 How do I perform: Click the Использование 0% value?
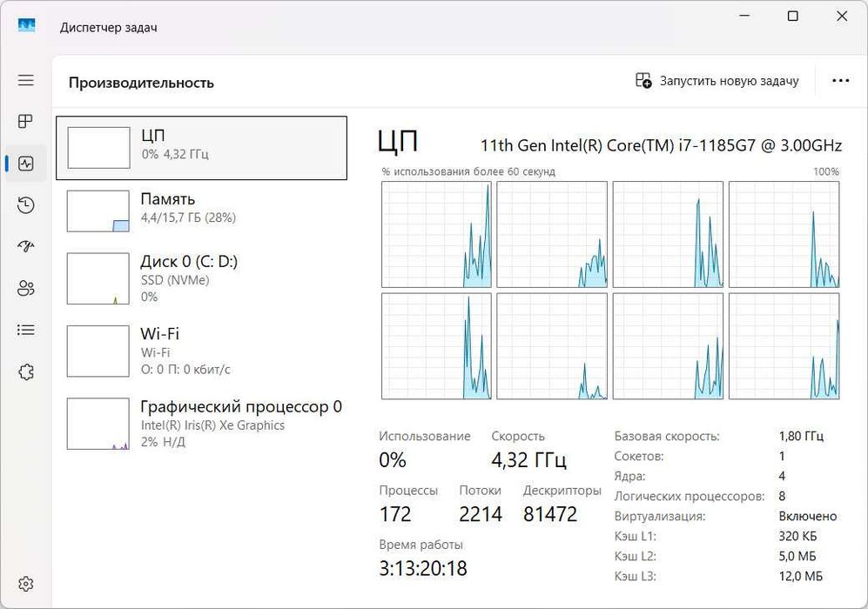[393, 459]
